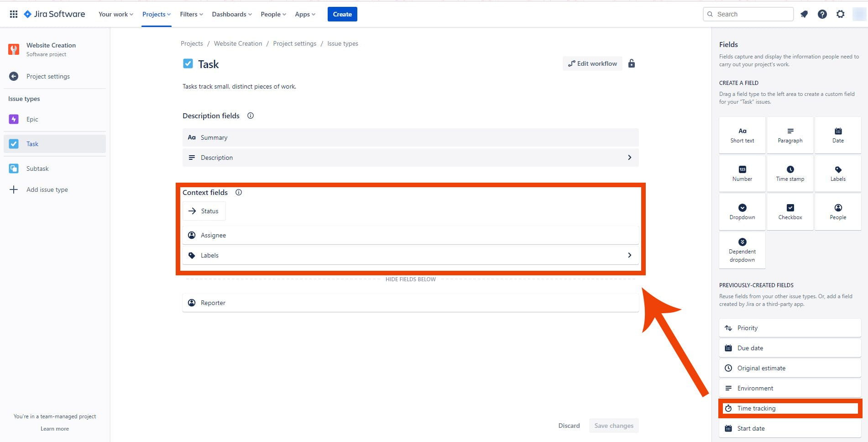The image size is (868, 442).
Task: Click the lock icon beside Edit workflow
Action: tap(632, 63)
